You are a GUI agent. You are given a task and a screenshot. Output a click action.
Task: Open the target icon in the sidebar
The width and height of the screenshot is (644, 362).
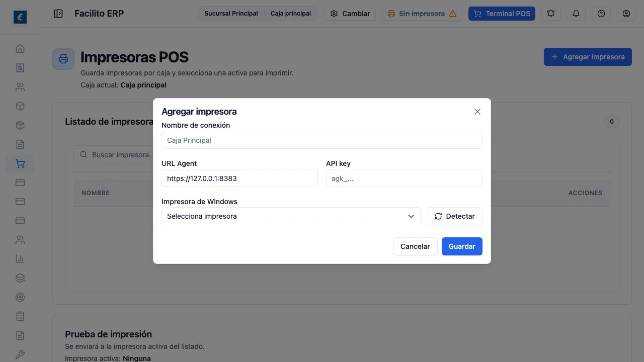20,297
